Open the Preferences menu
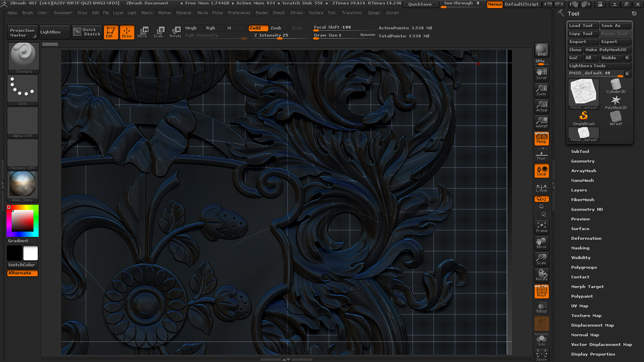The width and height of the screenshot is (644, 362). 239,13
